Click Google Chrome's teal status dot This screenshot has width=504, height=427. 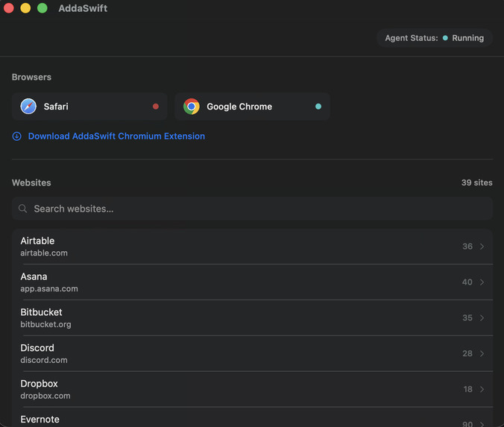318,107
